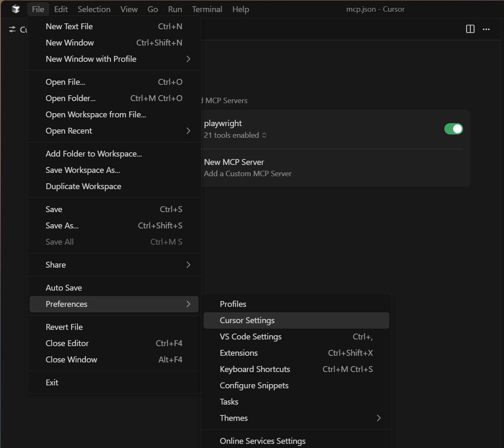Expand the Themes submenu
This screenshot has width=504, height=448.
pos(296,418)
